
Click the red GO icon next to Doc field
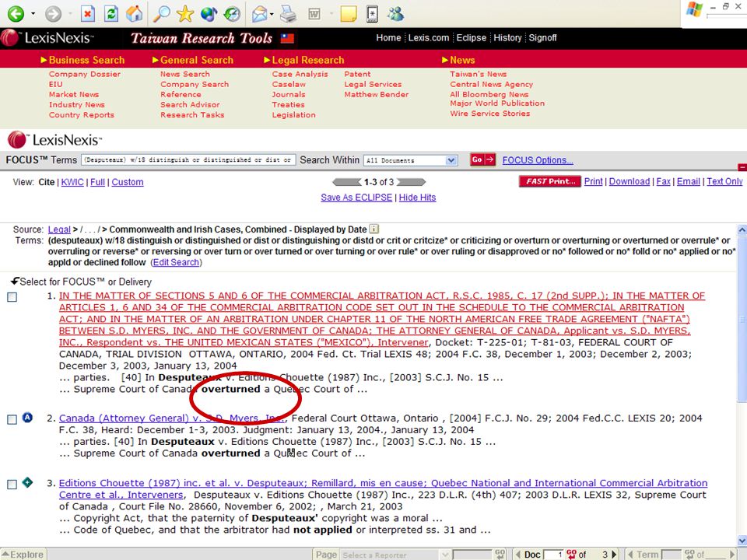pos(572,553)
